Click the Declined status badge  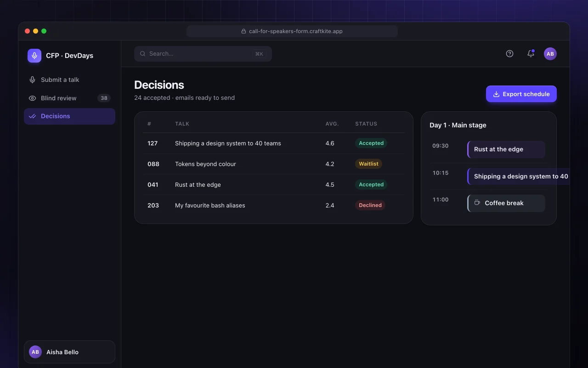click(370, 205)
